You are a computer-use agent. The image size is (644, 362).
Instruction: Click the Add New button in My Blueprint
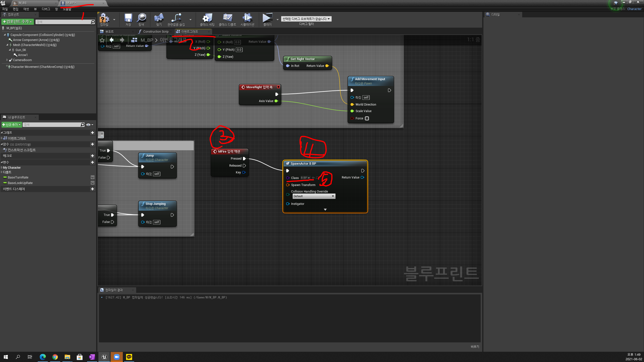tap(12, 125)
